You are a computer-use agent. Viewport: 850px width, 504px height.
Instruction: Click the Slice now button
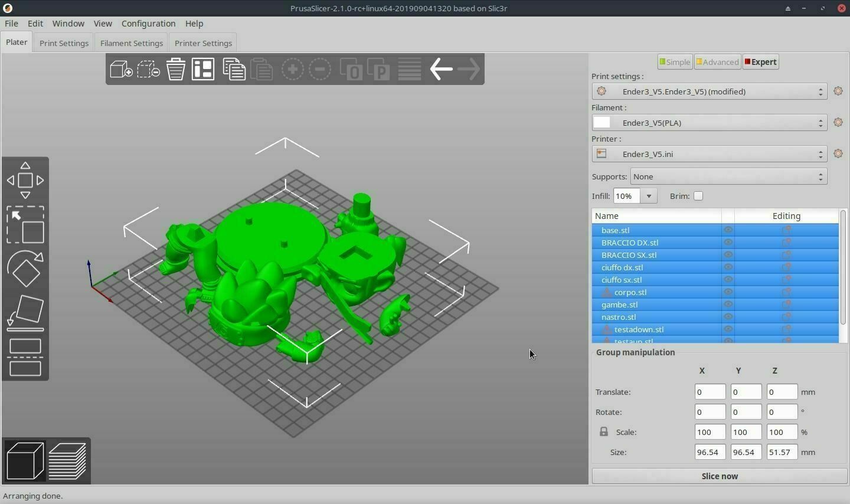[x=720, y=476]
